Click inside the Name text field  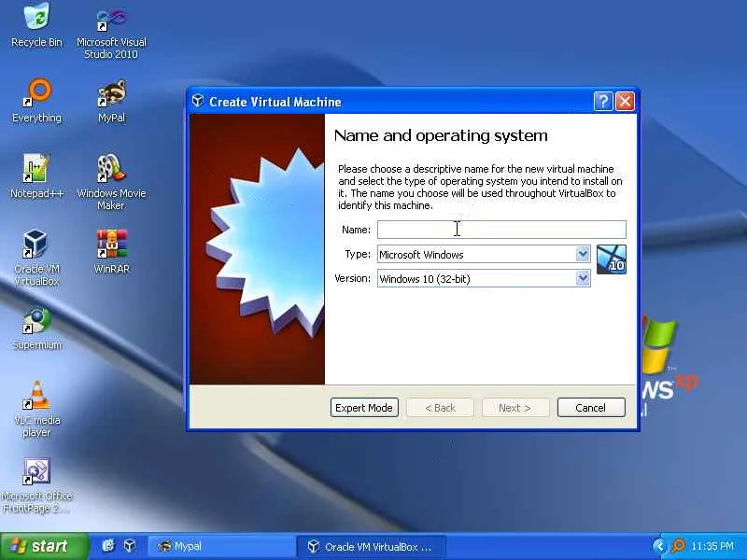(x=501, y=230)
